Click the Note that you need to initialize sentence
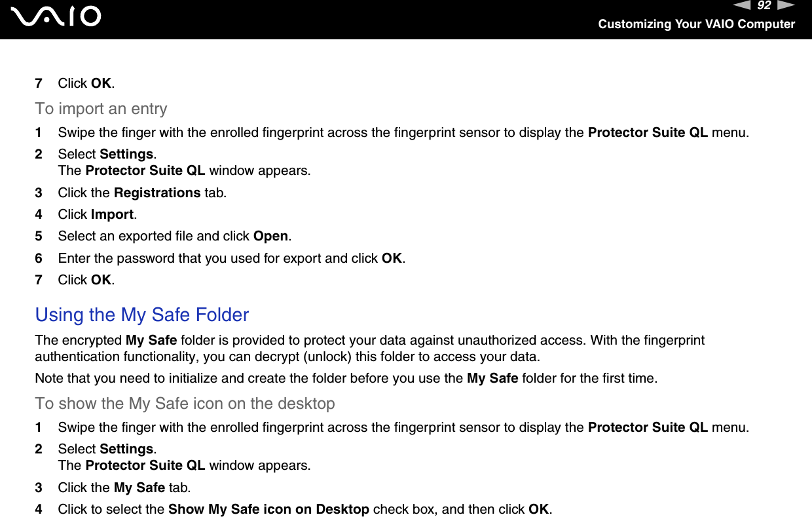Screen dimensions: 812x517 pyautogui.click(x=346, y=378)
